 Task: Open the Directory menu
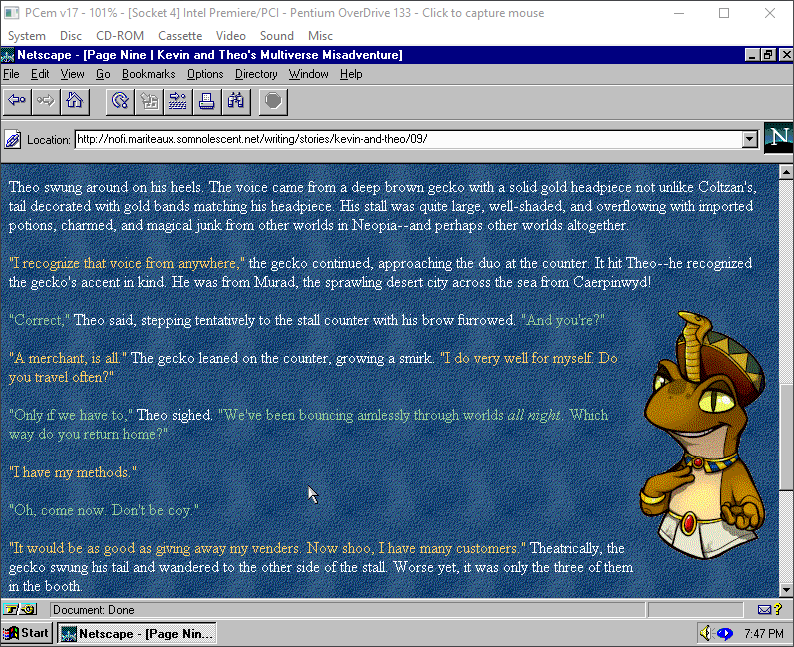point(256,74)
